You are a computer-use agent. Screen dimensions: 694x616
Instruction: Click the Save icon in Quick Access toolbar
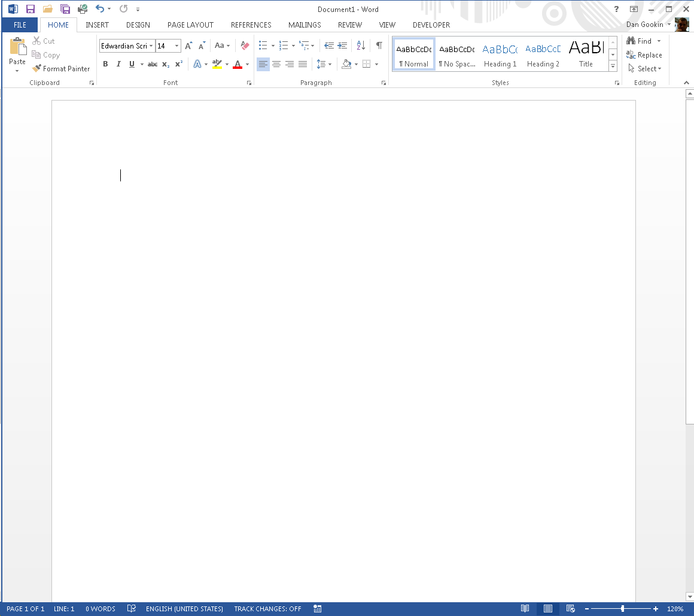coord(31,9)
